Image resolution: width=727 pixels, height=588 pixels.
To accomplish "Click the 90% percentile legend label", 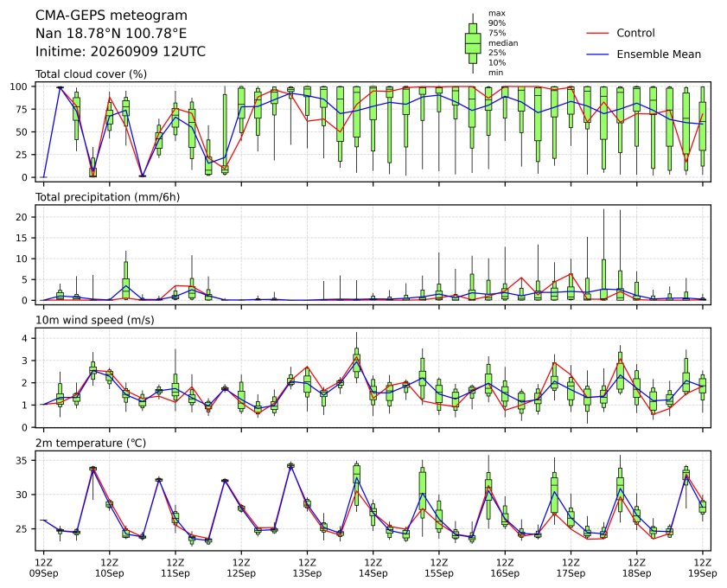I will (496, 23).
